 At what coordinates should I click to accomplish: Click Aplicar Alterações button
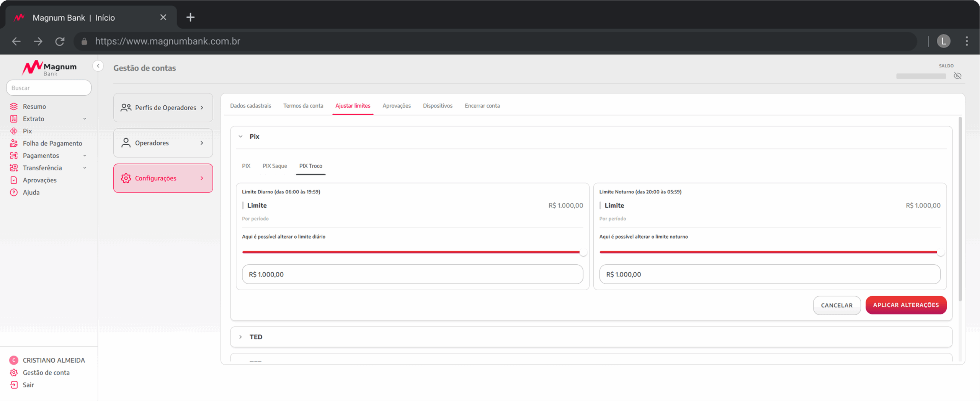[906, 305]
